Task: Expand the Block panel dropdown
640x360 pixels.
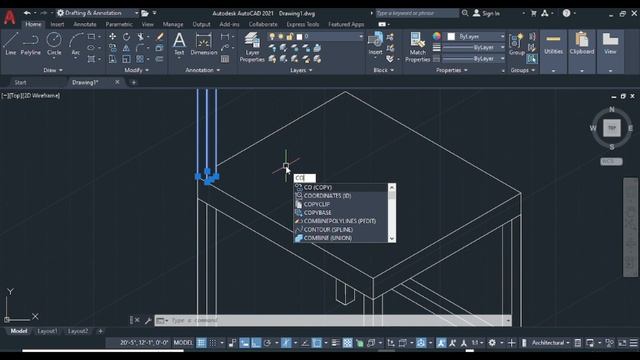Action: pos(383,70)
